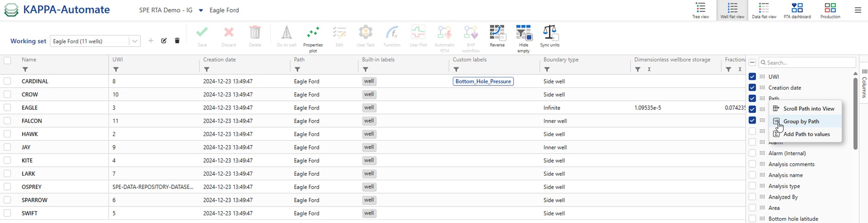Check the CARDINAL row checkbox
This screenshot has width=868, height=223.
pyautogui.click(x=7, y=81)
